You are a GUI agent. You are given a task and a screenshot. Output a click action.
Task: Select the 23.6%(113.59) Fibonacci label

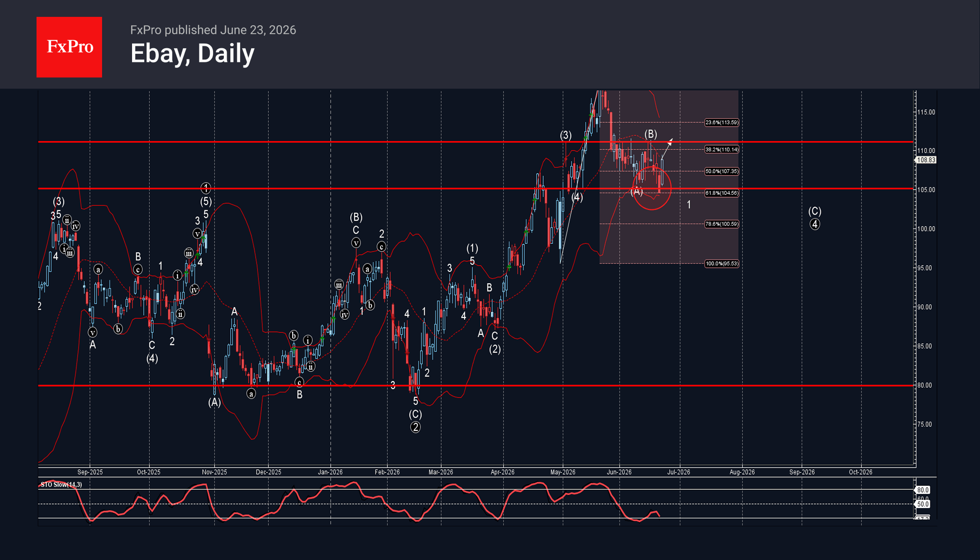[722, 123]
